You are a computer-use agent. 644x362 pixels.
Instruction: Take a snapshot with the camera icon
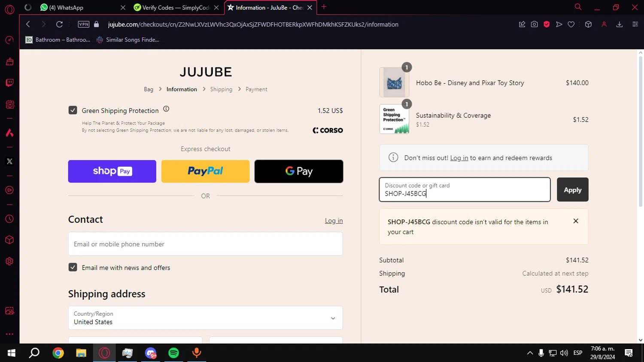point(534,24)
